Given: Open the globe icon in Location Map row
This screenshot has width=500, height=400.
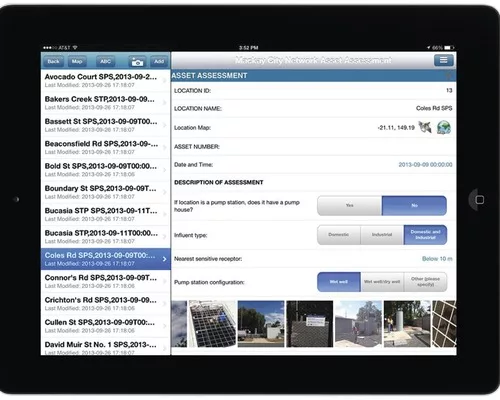Looking at the screenshot, I should [444, 127].
